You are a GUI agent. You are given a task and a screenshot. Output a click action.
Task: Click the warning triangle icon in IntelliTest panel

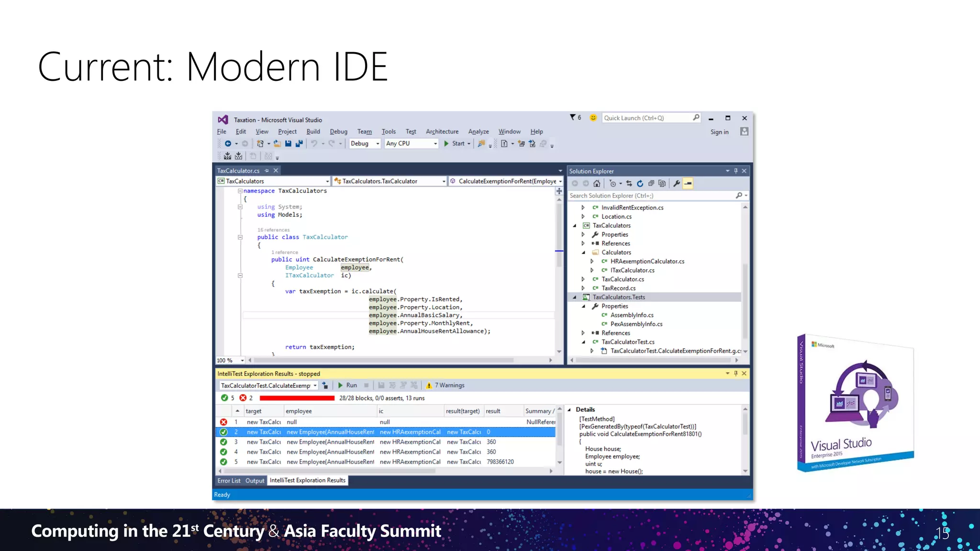429,386
